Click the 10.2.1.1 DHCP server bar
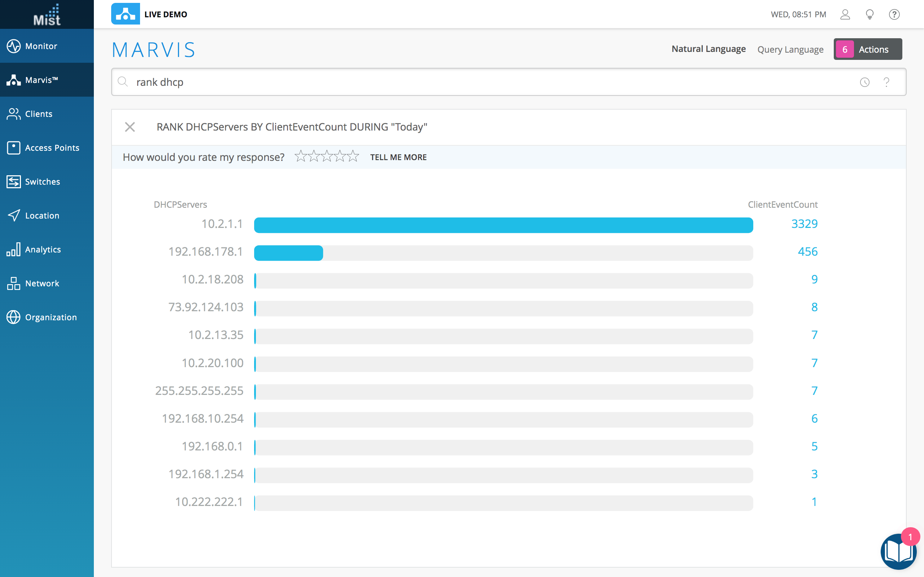Viewport: 924px width, 577px height. 503,225
